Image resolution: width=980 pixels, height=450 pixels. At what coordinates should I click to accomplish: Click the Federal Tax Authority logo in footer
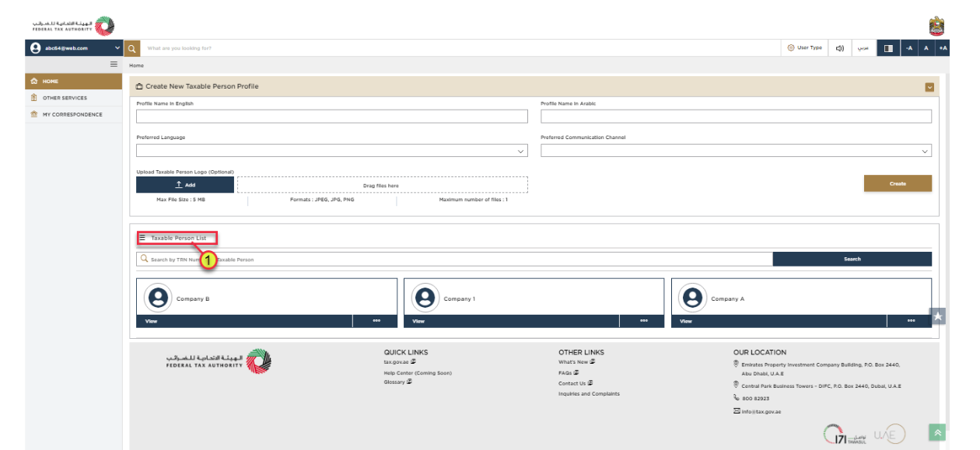(x=219, y=361)
